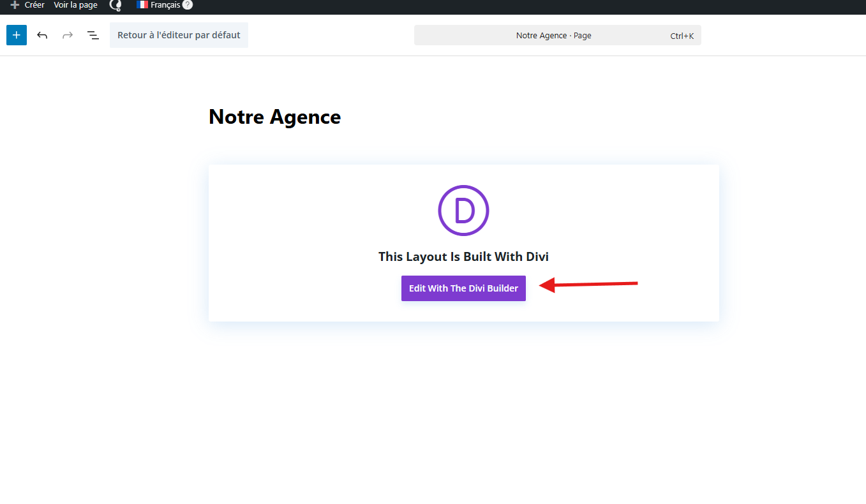
Task: Click the Ctrl+K shortcut hint
Action: tap(682, 36)
